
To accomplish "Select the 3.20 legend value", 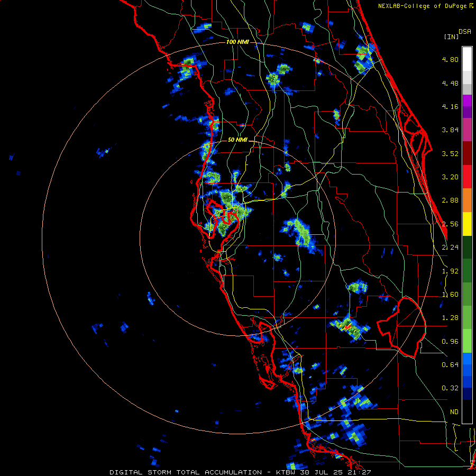I will point(450,177).
